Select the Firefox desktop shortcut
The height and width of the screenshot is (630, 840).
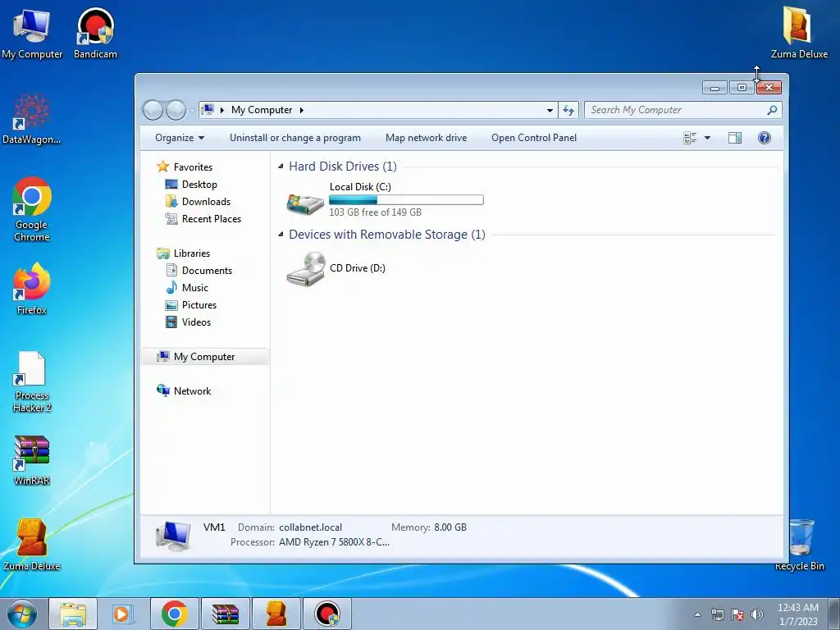click(32, 289)
